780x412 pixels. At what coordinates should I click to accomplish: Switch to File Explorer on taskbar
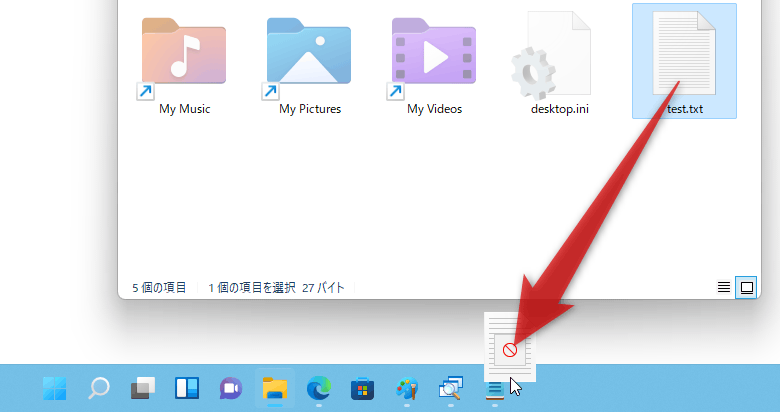pos(275,388)
